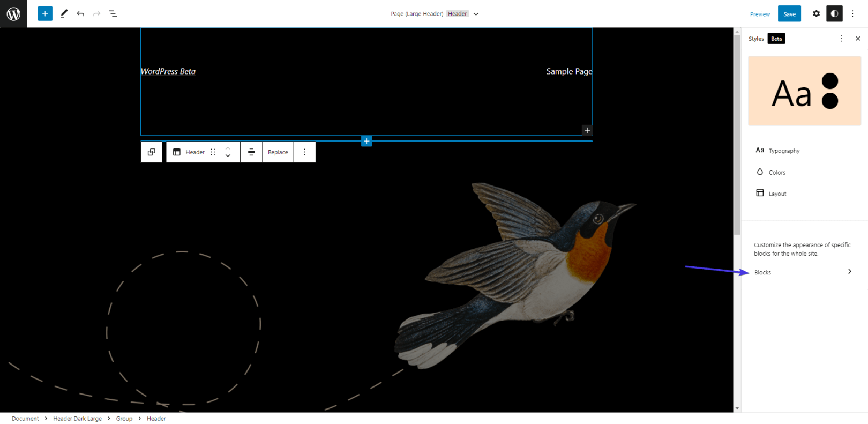868x424 pixels.
Task: Click the "Customize the appearance" description text
Action: (802, 249)
